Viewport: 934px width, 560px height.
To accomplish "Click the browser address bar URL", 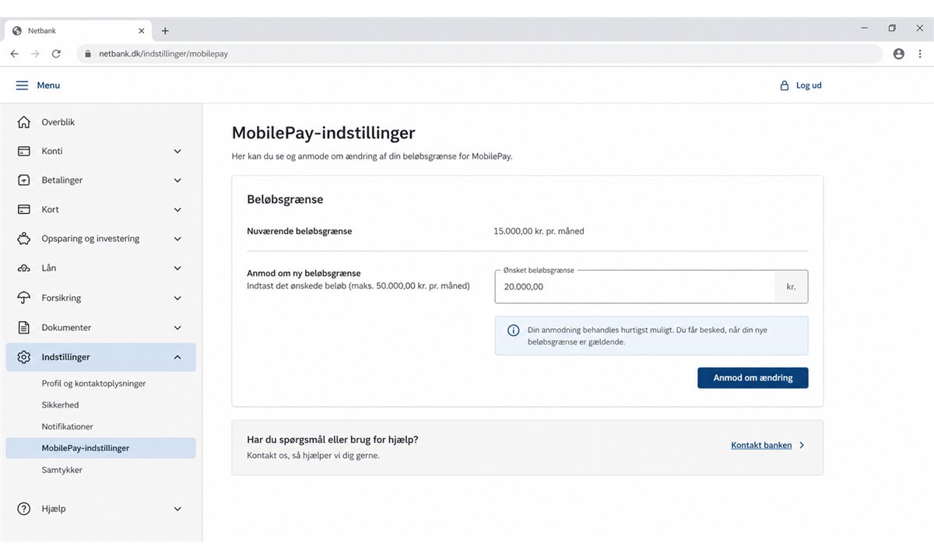I will [163, 54].
